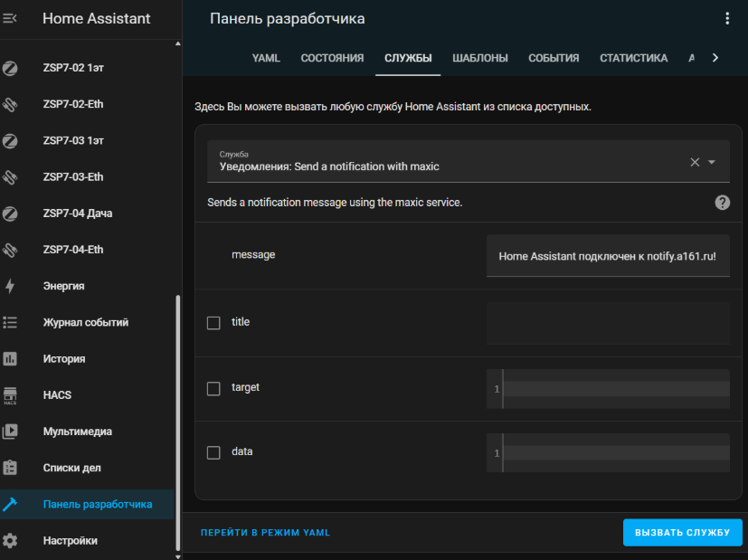Open Журнал событий sidebar item
This screenshot has width=748, height=560.
point(89,322)
